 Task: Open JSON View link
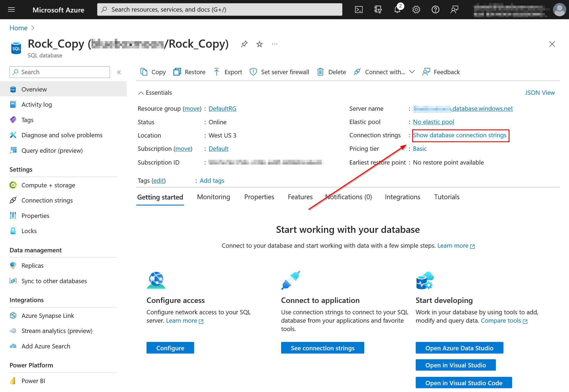click(539, 93)
